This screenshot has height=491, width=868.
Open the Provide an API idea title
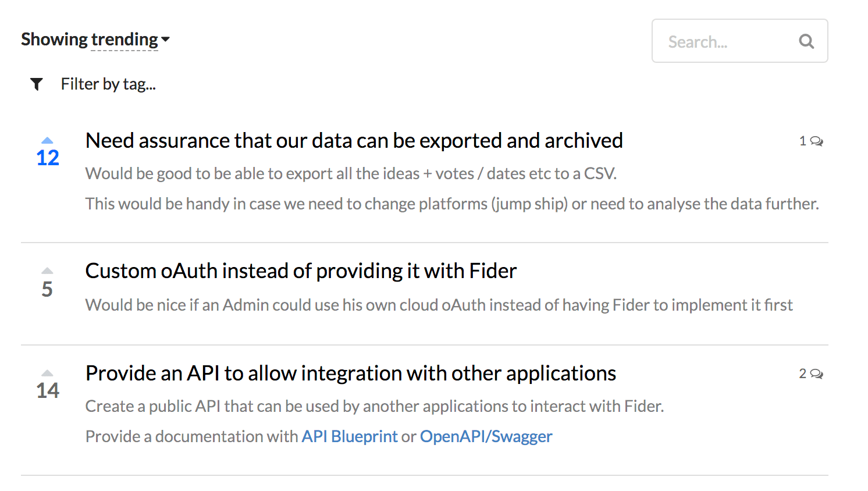(x=350, y=373)
